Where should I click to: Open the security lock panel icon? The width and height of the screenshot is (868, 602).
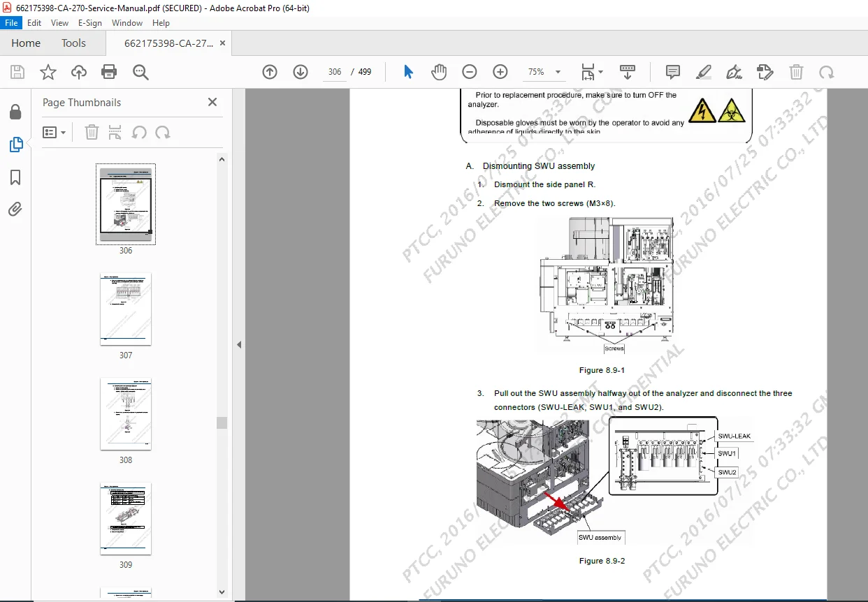[15, 112]
